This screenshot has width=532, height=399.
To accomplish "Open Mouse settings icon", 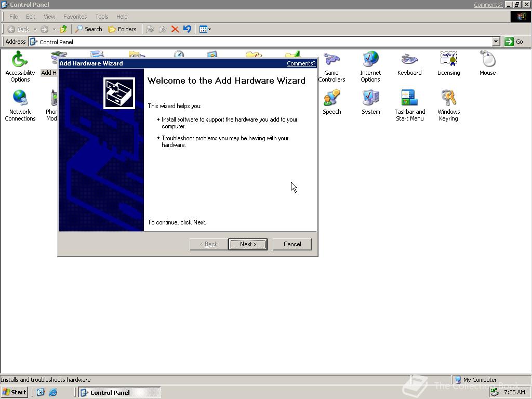I will pyautogui.click(x=487, y=63).
